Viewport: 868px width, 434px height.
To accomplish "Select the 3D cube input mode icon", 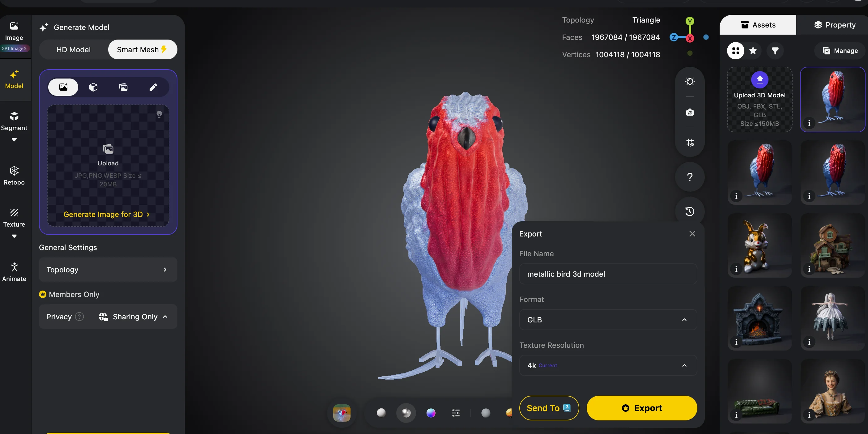I will (x=93, y=87).
